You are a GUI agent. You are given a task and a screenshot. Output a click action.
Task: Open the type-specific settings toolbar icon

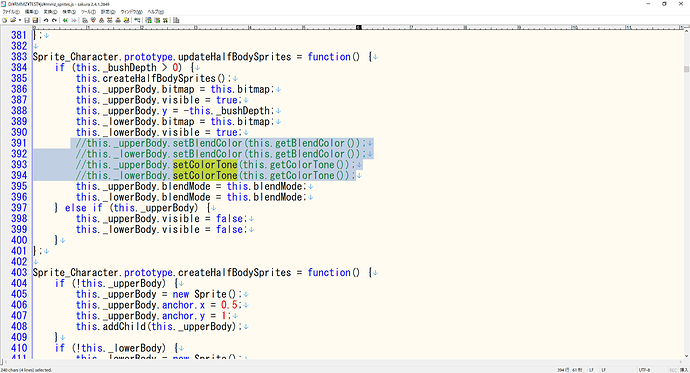[x=157, y=20]
